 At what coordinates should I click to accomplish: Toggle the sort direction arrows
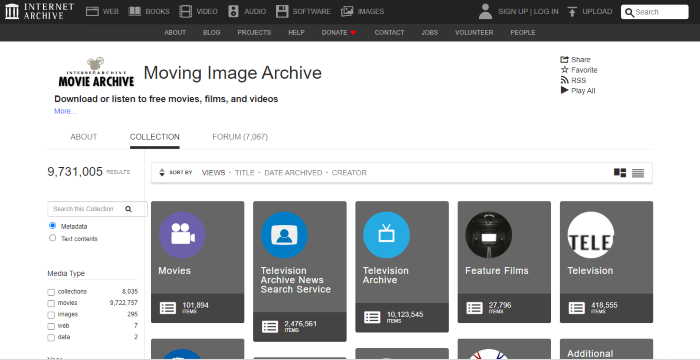click(x=162, y=172)
